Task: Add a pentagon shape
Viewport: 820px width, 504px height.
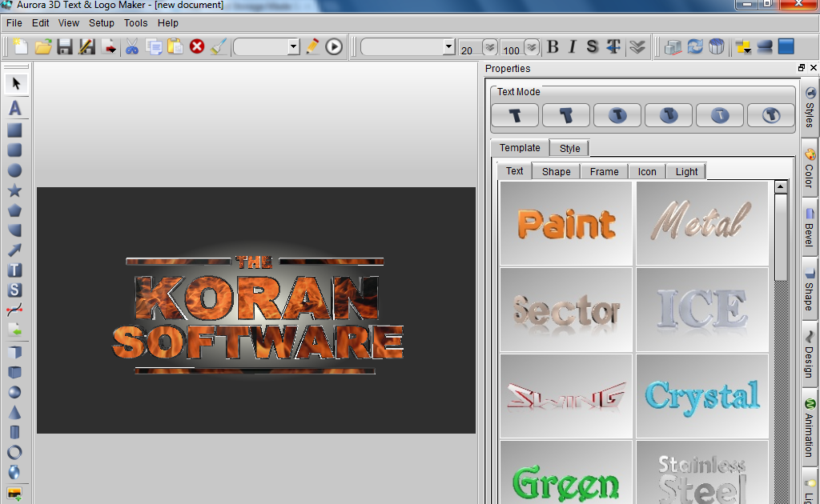Action: click(x=14, y=210)
